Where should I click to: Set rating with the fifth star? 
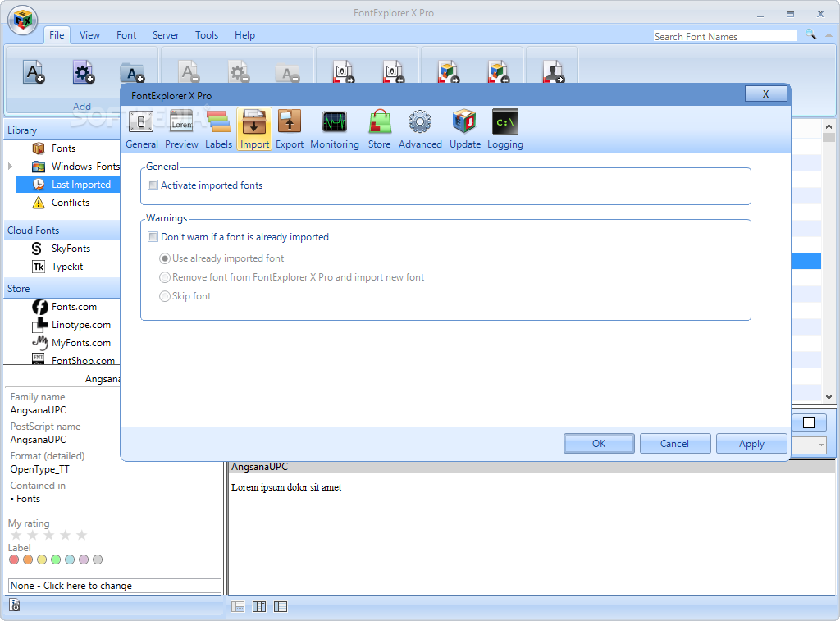(x=81, y=535)
